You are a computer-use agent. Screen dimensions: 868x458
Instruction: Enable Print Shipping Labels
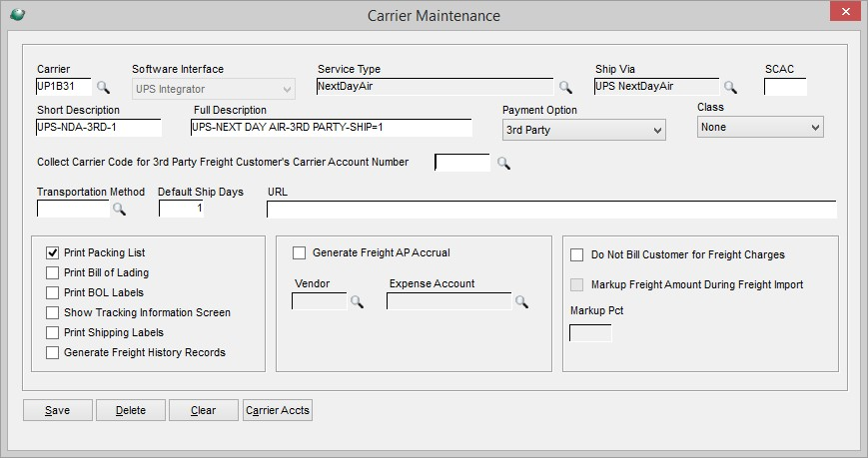click(x=52, y=332)
